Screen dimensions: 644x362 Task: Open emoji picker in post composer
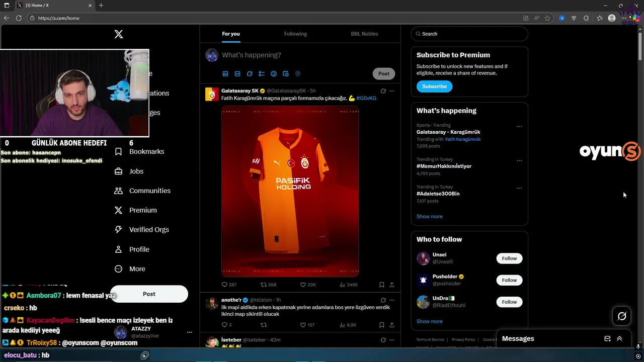pos(274,73)
